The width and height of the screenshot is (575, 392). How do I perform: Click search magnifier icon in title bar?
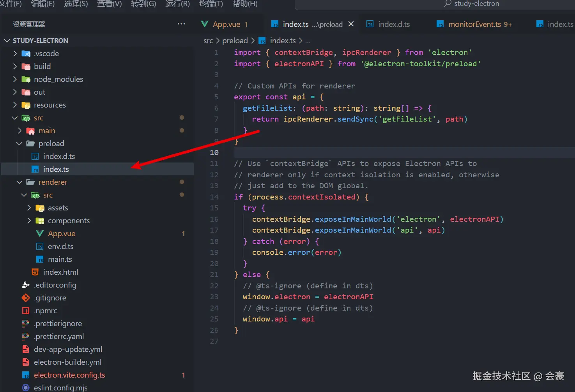(x=448, y=4)
